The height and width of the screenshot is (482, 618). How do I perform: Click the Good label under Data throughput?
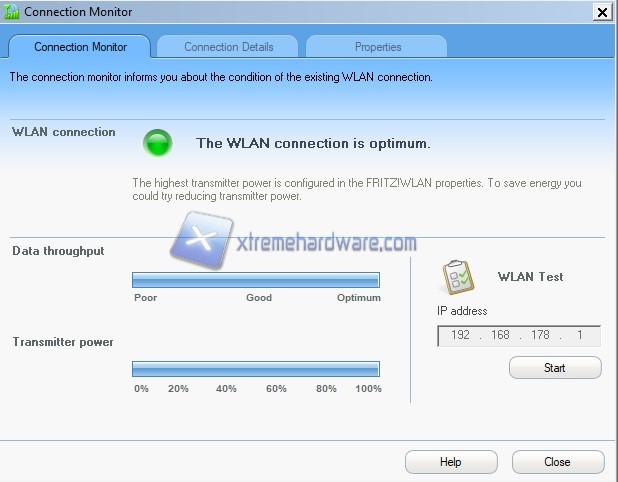click(259, 298)
